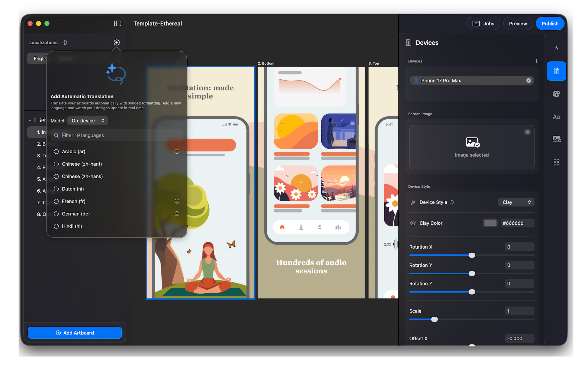This screenshot has height=373, width=588.
Task: Open the add image panel icon
Action: tap(556, 139)
